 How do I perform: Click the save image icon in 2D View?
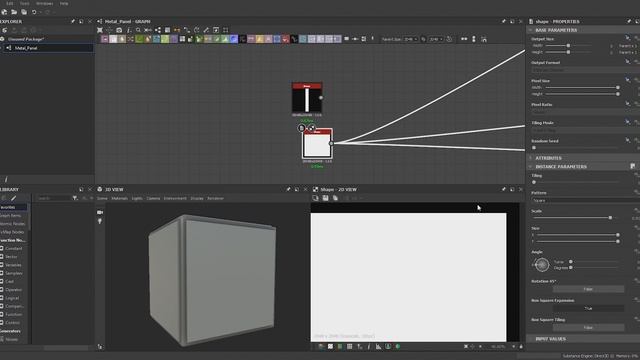coord(325,198)
